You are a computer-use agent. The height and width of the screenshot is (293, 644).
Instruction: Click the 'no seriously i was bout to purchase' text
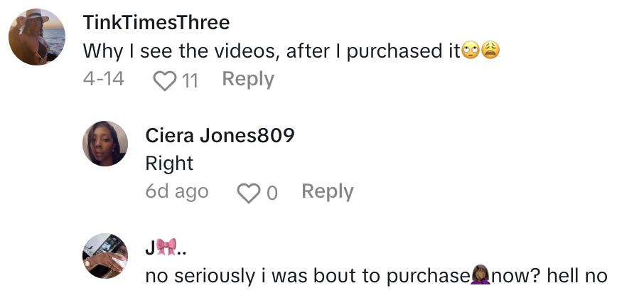point(307,276)
